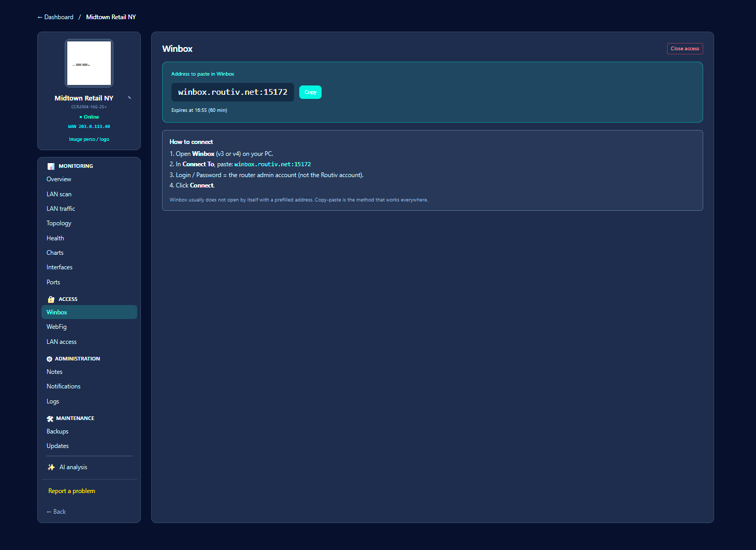Screen dimensions: 756x550
Task: Go back to Dashboard breadcrumb
Action: (55, 17)
